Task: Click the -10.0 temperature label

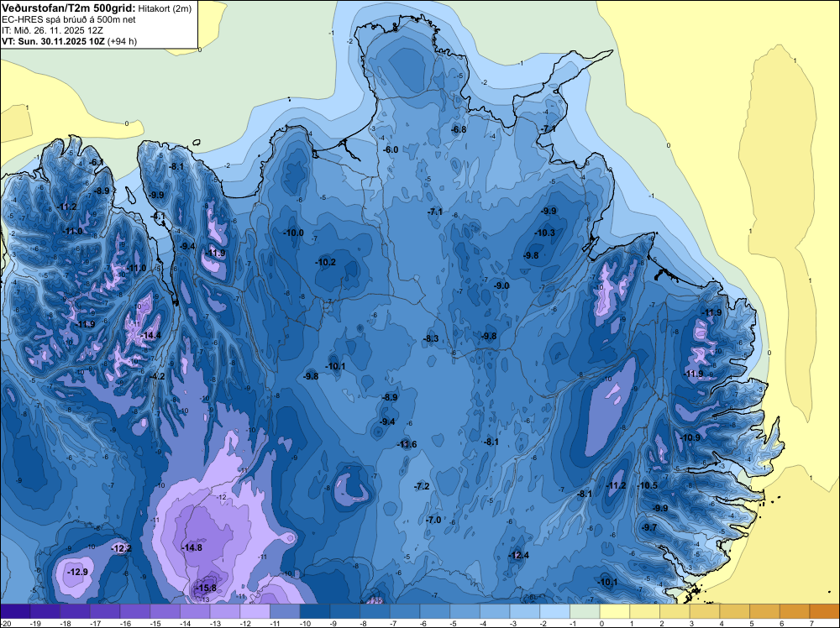Action: click(293, 233)
